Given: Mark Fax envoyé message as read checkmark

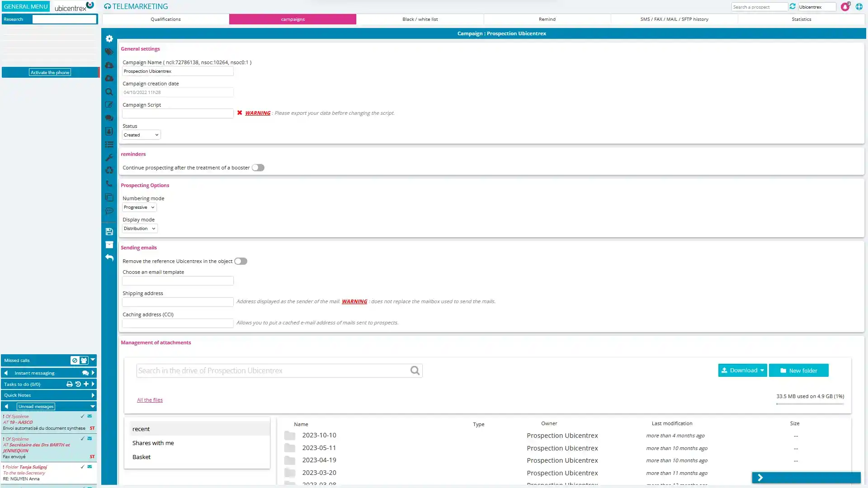Looking at the screenshot, I should click(82, 438).
